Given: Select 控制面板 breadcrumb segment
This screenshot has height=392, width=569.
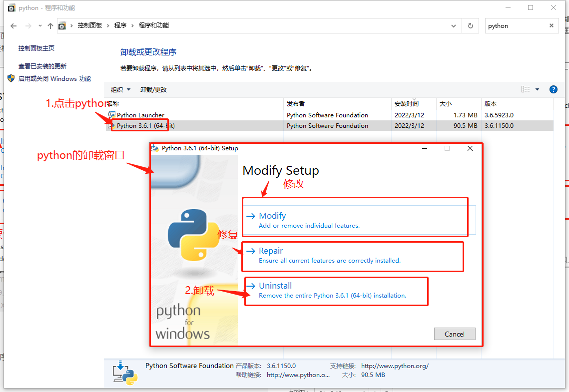Looking at the screenshot, I should [89, 25].
